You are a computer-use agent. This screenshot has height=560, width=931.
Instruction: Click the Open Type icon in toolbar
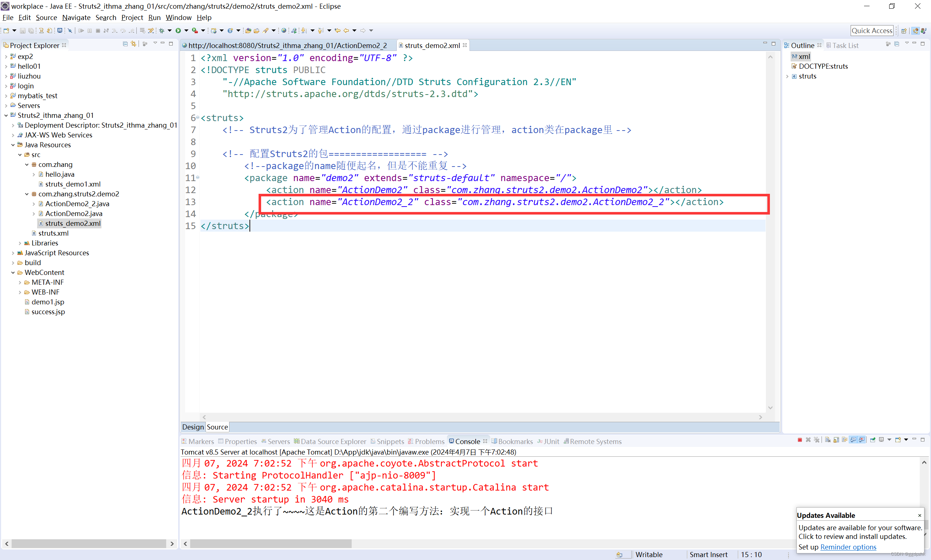[248, 31]
